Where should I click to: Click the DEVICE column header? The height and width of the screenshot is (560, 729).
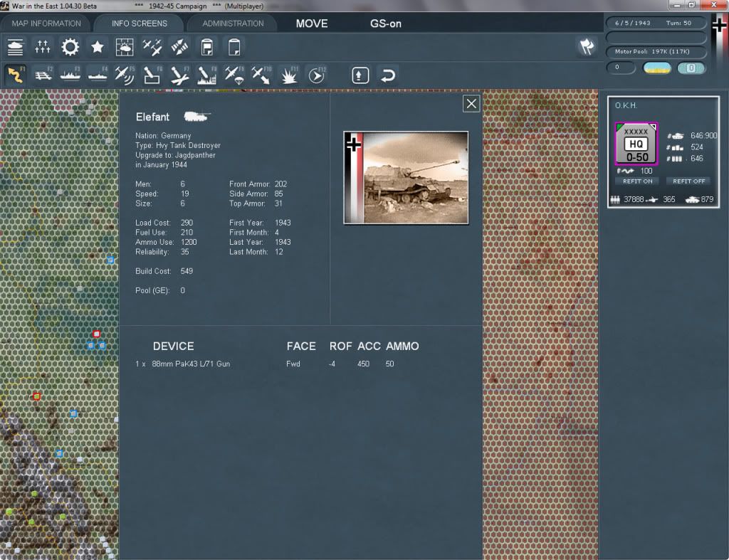(x=174, y=347)
